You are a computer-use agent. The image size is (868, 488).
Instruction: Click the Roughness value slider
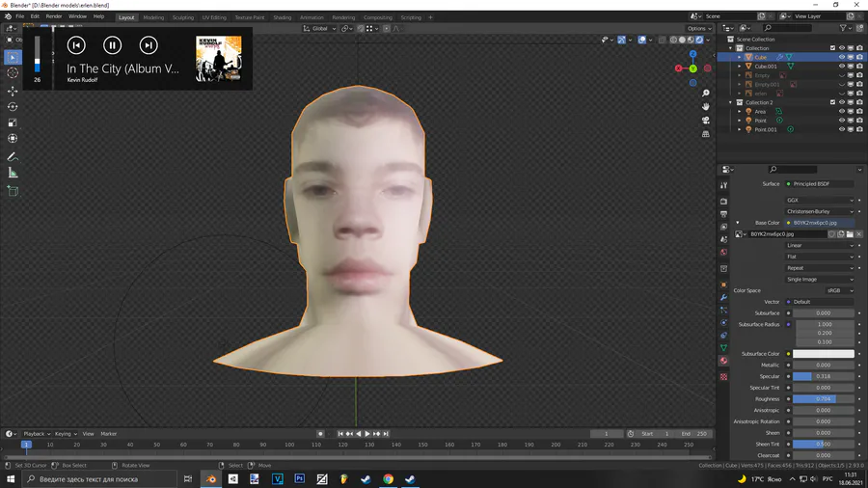(823, 399)
